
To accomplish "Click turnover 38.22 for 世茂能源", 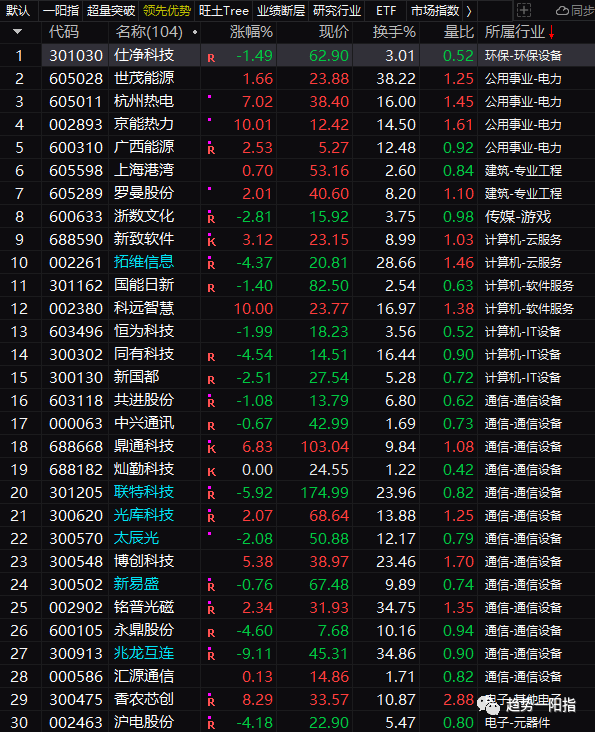I will tap(396, 78).
